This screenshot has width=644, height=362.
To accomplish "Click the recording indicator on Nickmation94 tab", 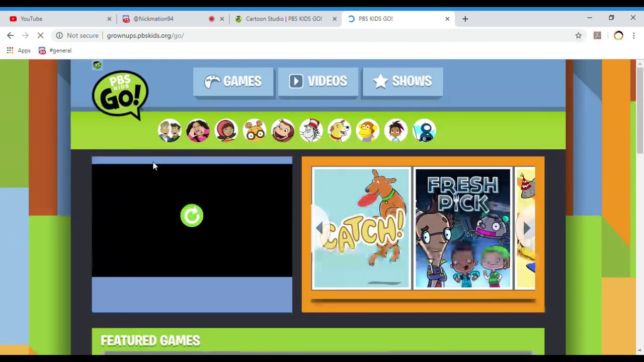I will tap(211, 19).
